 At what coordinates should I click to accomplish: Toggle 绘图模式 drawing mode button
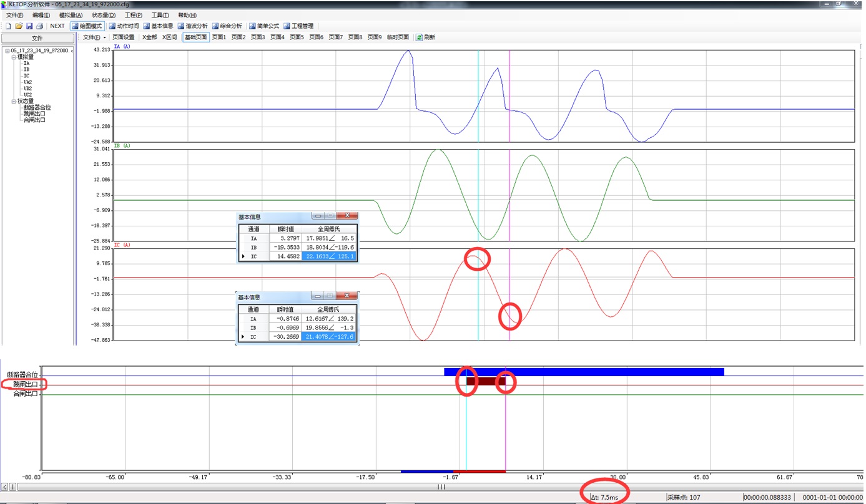coord(87,26)
